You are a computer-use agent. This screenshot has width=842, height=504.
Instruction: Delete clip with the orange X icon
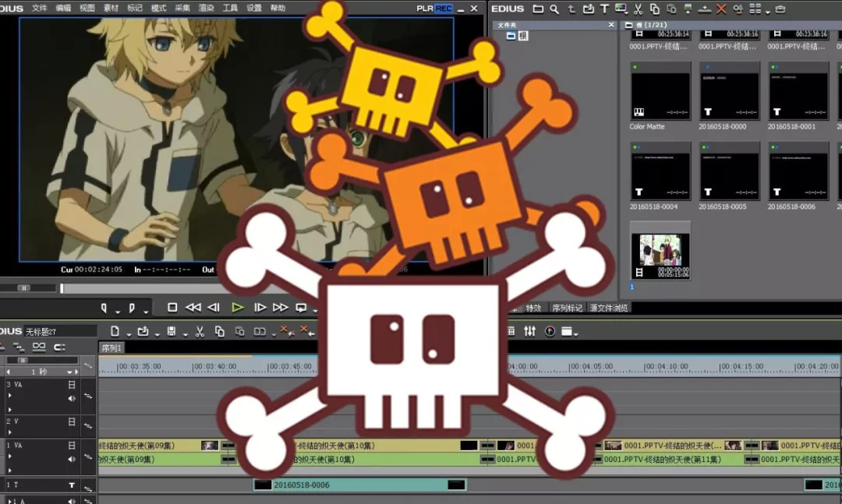point(721,9)
